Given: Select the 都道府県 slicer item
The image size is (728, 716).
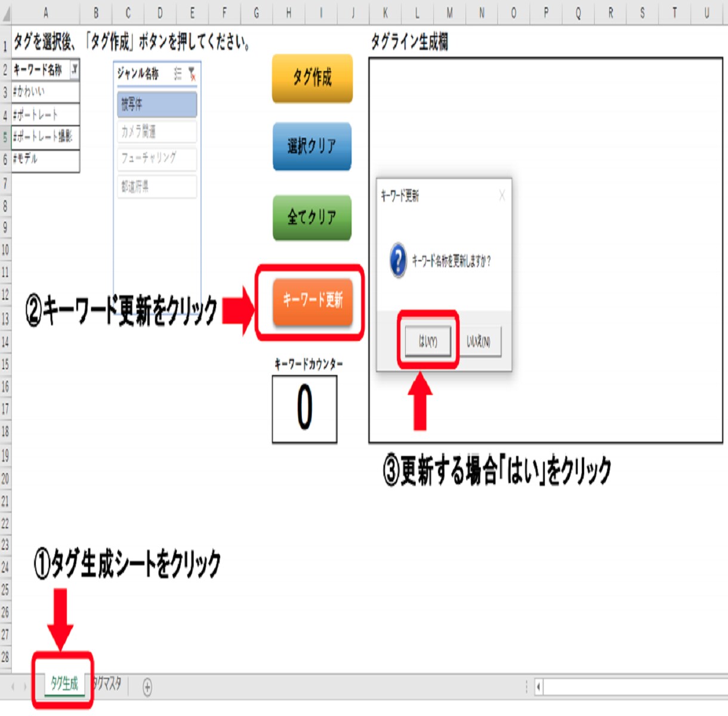Looking at the screenshot, I should pyautogui.click(x=157, y=186).
